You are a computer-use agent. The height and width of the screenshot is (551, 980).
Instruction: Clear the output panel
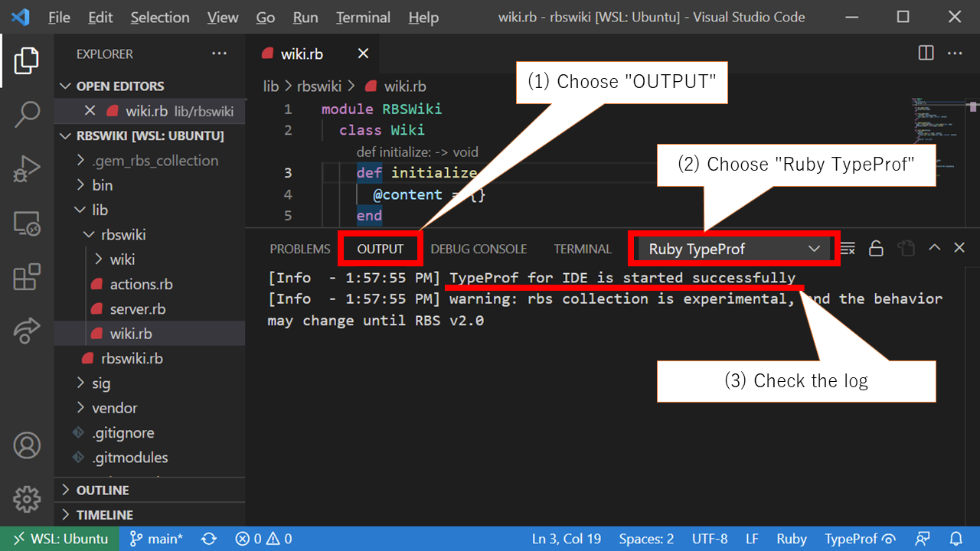tap(848, 249)
